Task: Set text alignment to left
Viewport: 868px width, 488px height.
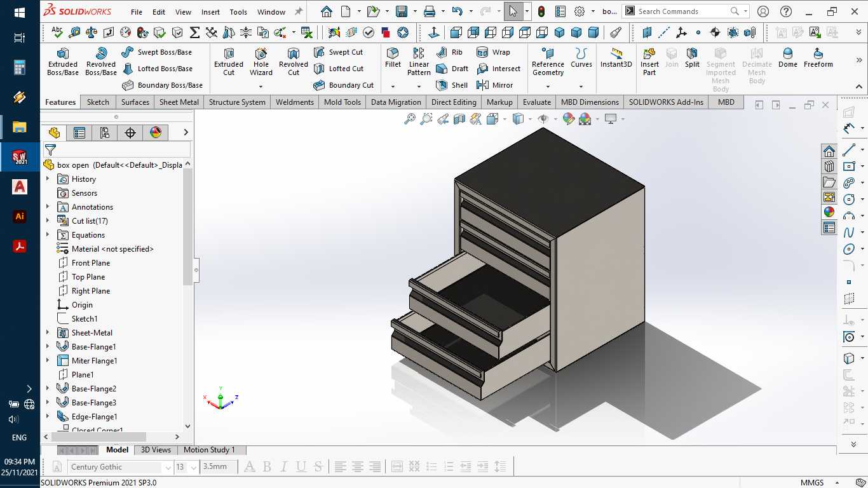Action: [341, 467]
